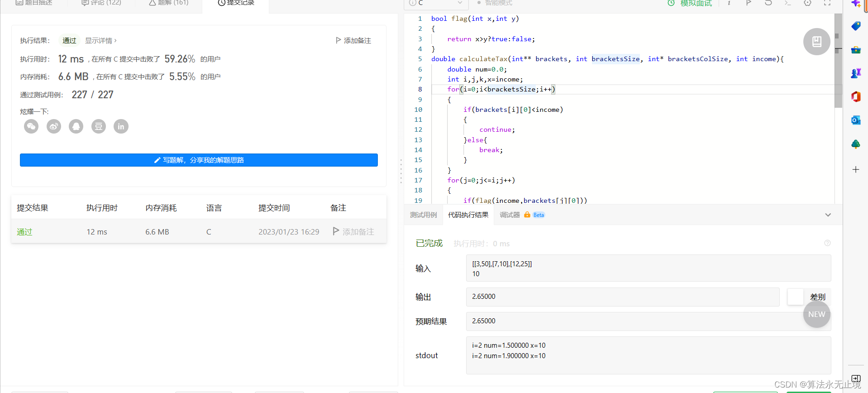868x393 pixels.
Task: Click the code editor vertical scrollbar thumb
Action: point(838,60)
